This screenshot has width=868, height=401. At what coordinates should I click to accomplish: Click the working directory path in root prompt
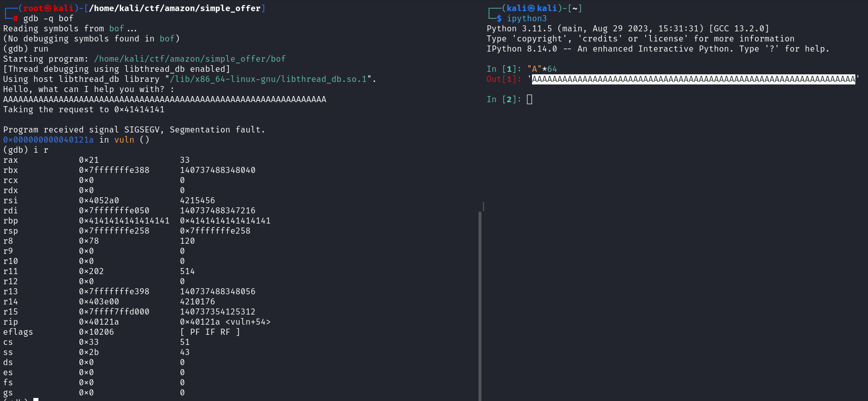pyautogui.click(x=175, y=9)
